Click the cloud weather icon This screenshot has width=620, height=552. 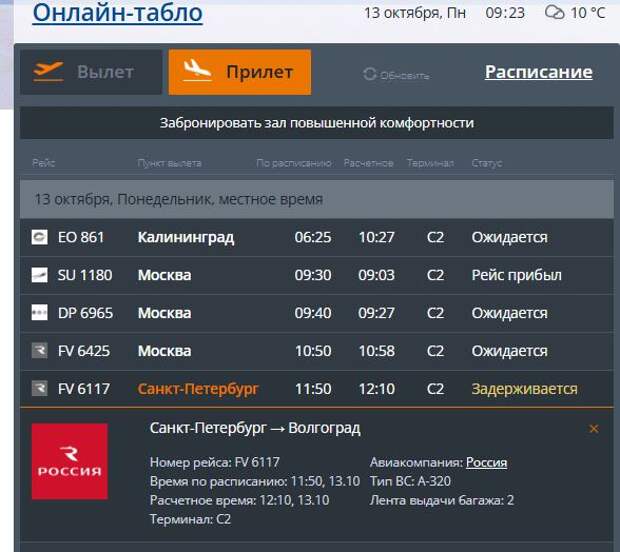554,13
